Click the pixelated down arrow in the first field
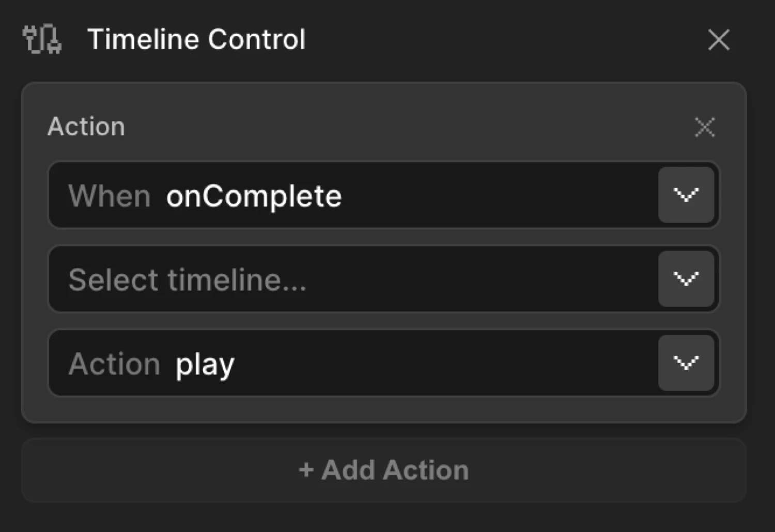This screenshot has height=532, width=775. point(686,195)
